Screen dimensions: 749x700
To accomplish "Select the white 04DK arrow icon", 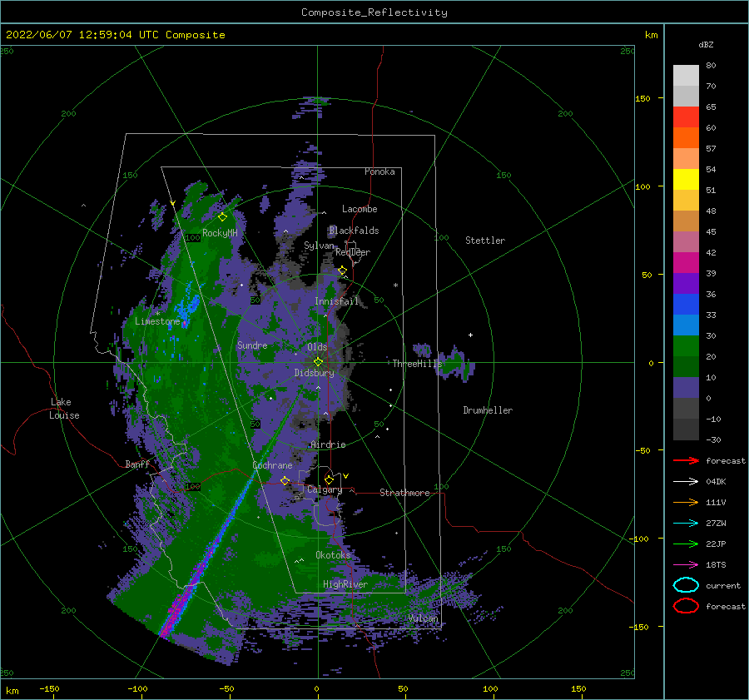I will [x=686, y=481].
